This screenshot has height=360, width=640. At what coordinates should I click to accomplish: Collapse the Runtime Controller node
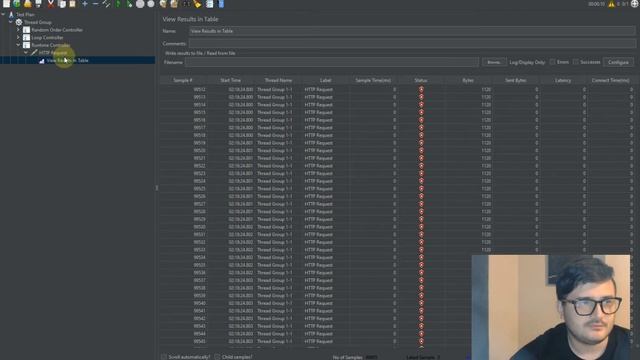point(18,45)
